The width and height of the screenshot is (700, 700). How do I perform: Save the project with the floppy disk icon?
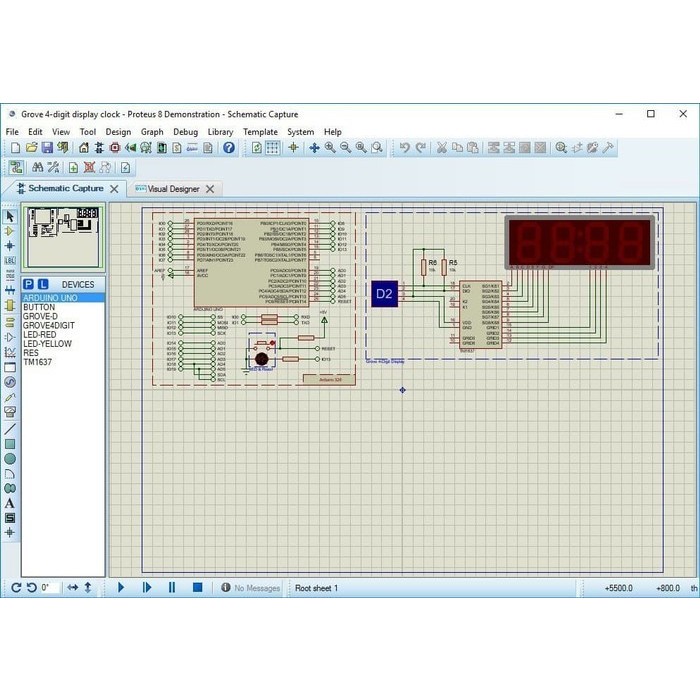(47, 148)
